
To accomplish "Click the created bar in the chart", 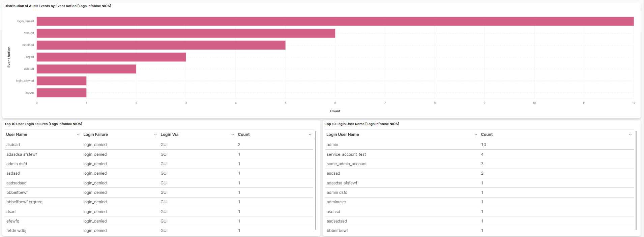I will click(x=186, y=33).
